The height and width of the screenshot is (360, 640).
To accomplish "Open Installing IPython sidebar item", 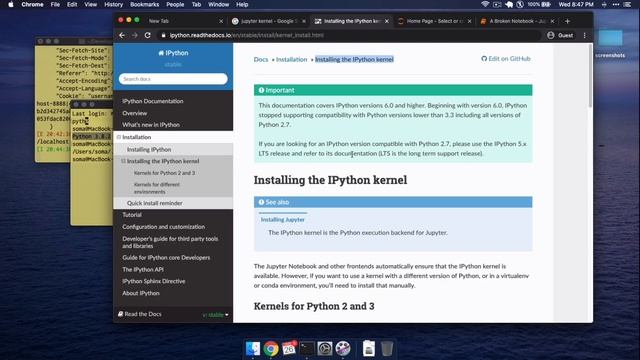I will coord(149,150).
